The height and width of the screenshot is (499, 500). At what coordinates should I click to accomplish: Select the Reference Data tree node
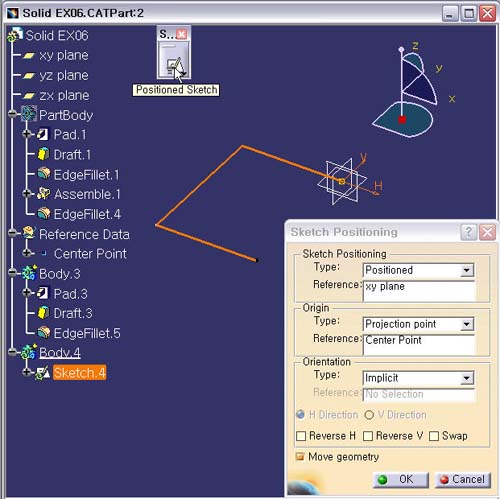pos(84,234)
